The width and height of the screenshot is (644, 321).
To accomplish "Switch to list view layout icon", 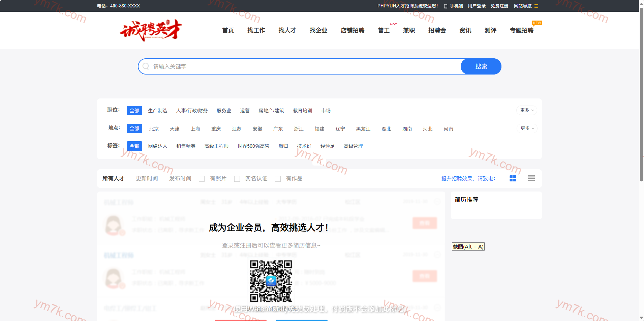I will point(531,178).
